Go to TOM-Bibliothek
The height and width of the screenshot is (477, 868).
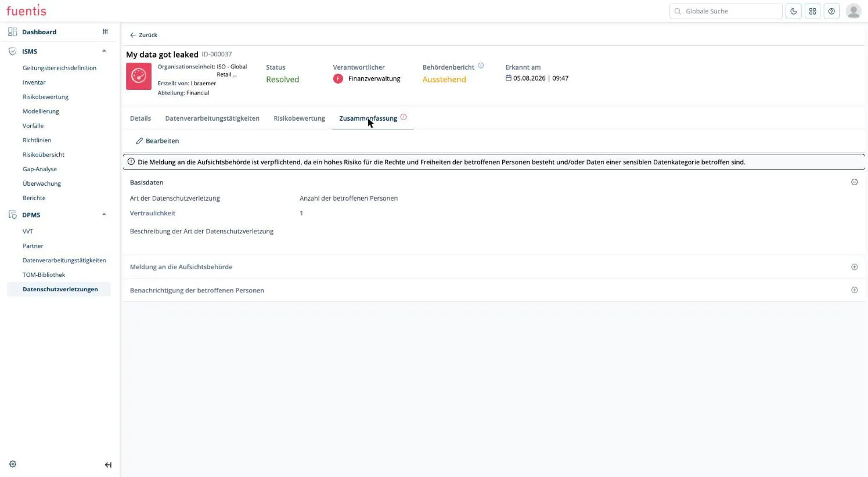pyautogui.click(x=44, y=275)
